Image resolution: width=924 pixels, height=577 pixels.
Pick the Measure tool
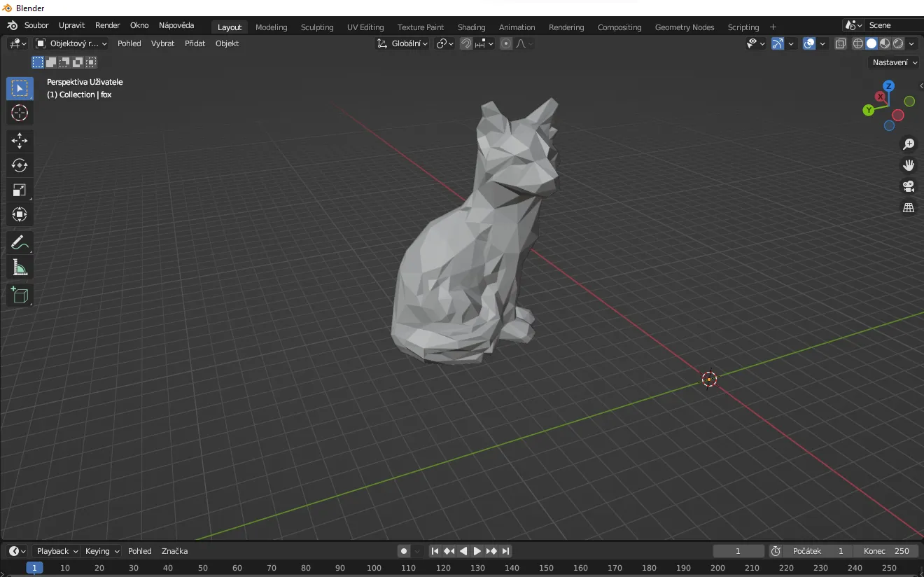click(20, 267)
